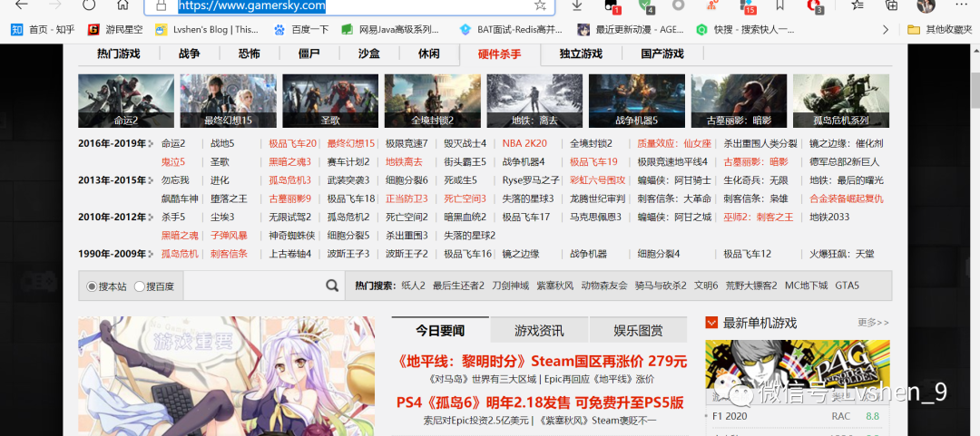Click the arrow beside 2010年-2012年
The image size is (980, 436).
click(151, 218)
